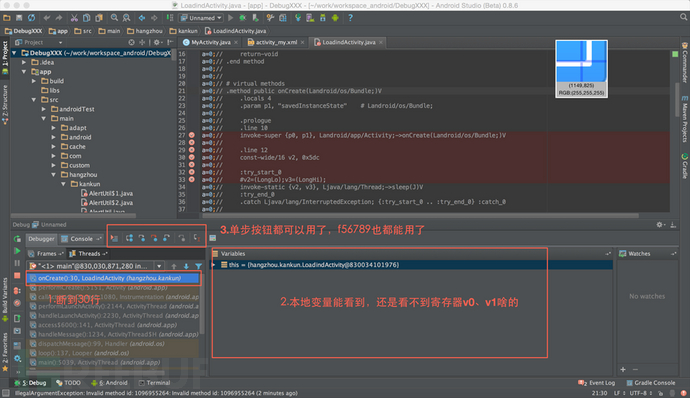
Task: Switch to the Console tab
Action: coord(81,239)
